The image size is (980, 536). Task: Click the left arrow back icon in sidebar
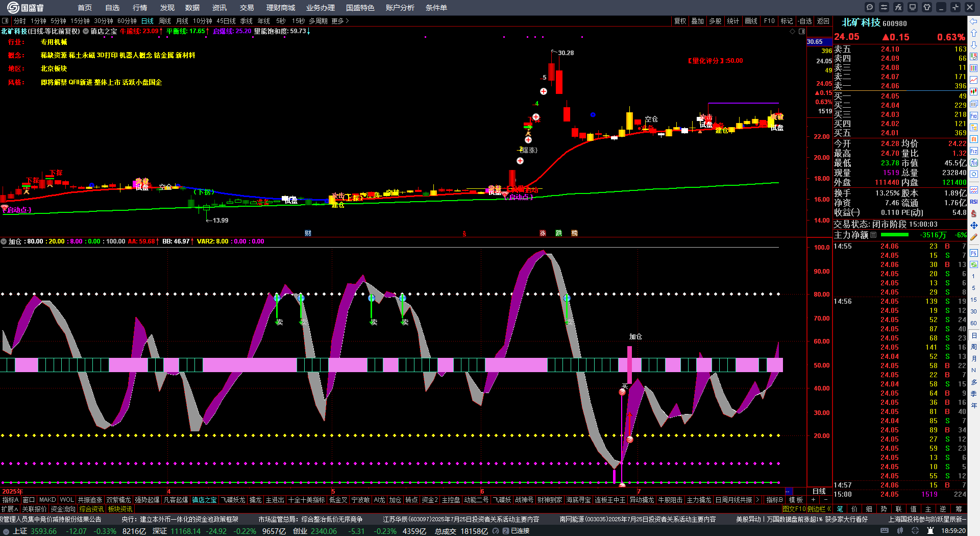tap(974, 21)
